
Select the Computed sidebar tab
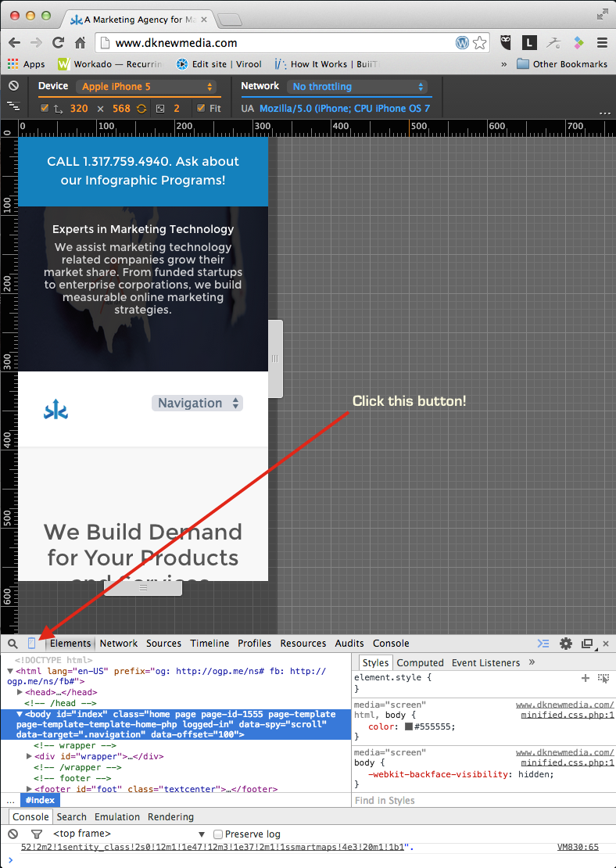point(420,662)
